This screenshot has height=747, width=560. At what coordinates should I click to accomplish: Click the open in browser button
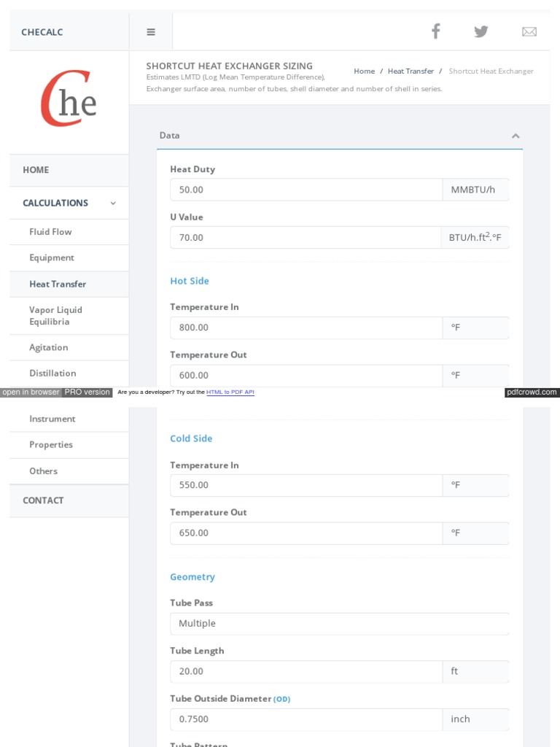(x=31, y=392)
